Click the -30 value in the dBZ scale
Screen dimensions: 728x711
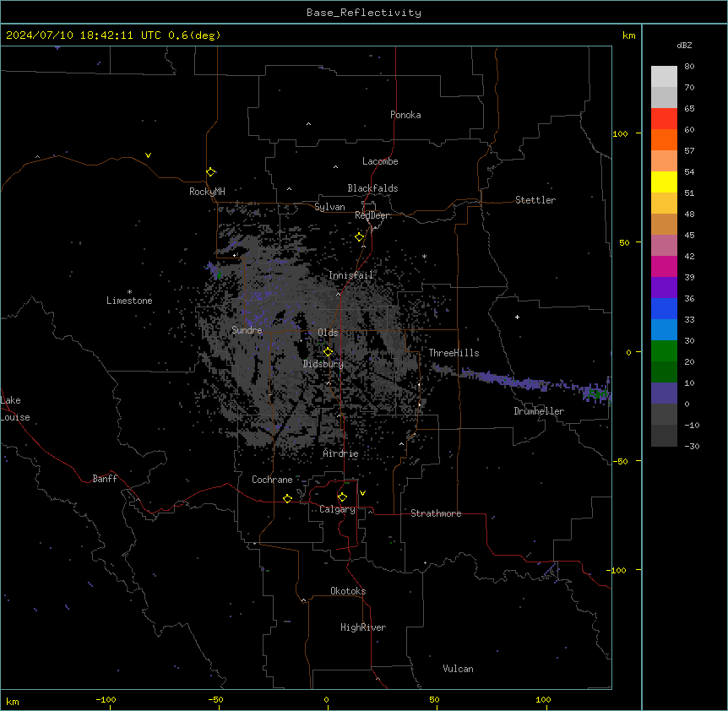692,446
